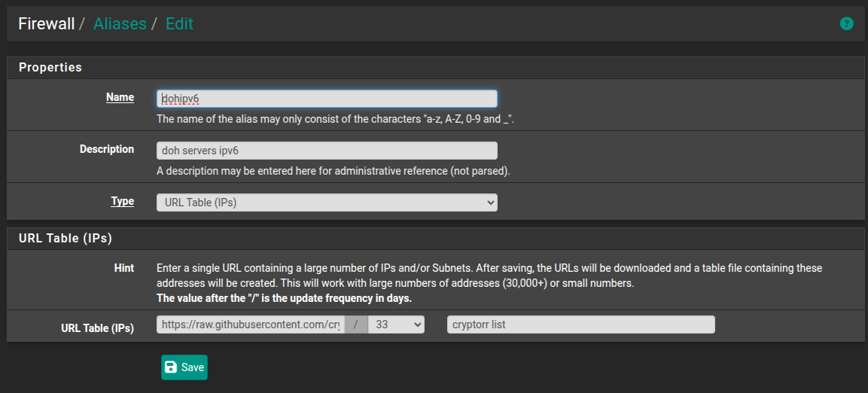Screen dimensions: 868x393
Task: Click the 'cryptorr list' entry description field
Action: point(580,324)
